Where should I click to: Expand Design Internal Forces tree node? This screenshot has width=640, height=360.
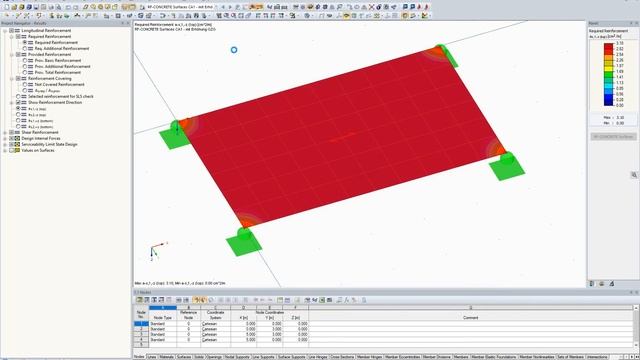coord(5,138)
